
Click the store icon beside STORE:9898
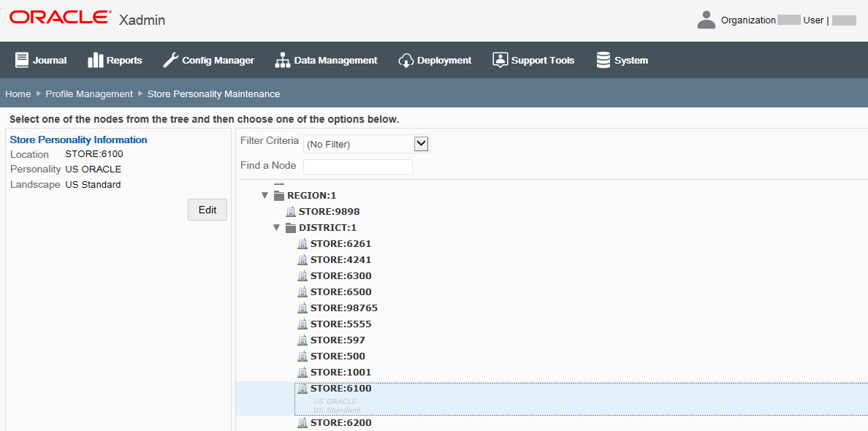(291, 211)
